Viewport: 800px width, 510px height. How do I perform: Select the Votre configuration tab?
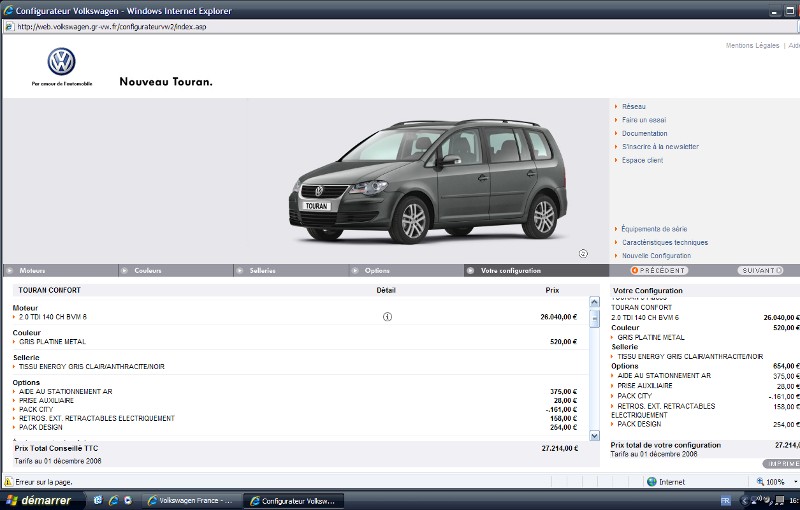tap(536, 270)
